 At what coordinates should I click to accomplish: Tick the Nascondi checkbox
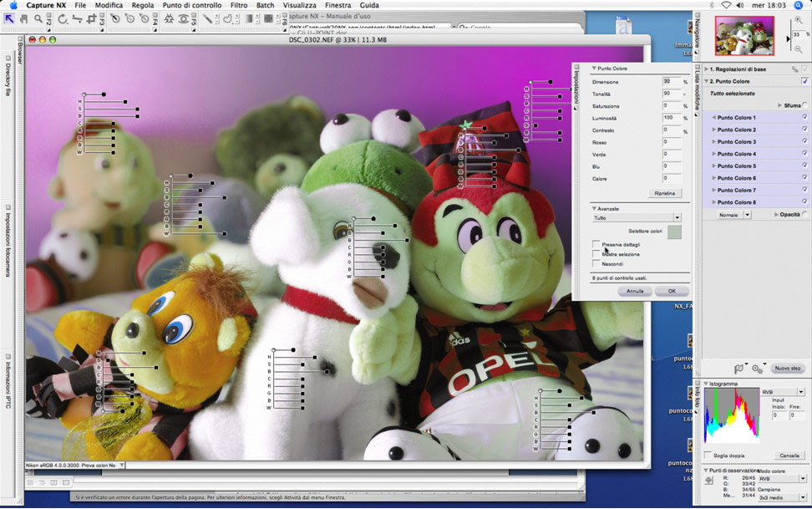tap(596, 264)
